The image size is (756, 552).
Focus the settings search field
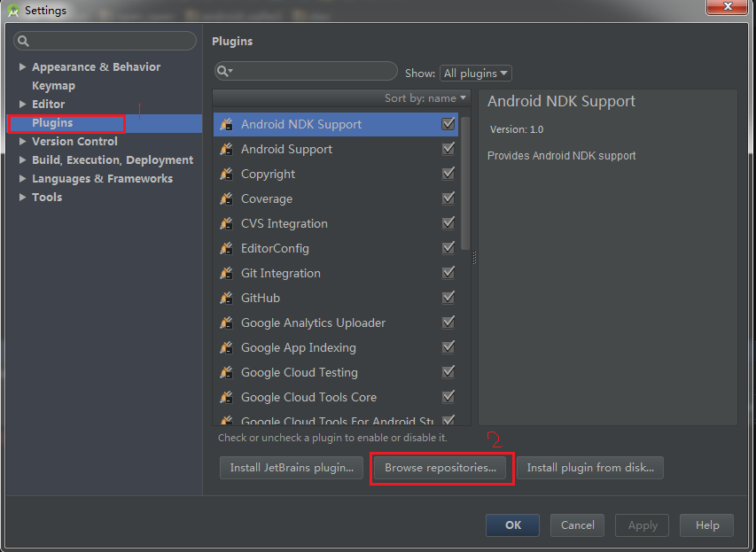(x=105, y=41)
